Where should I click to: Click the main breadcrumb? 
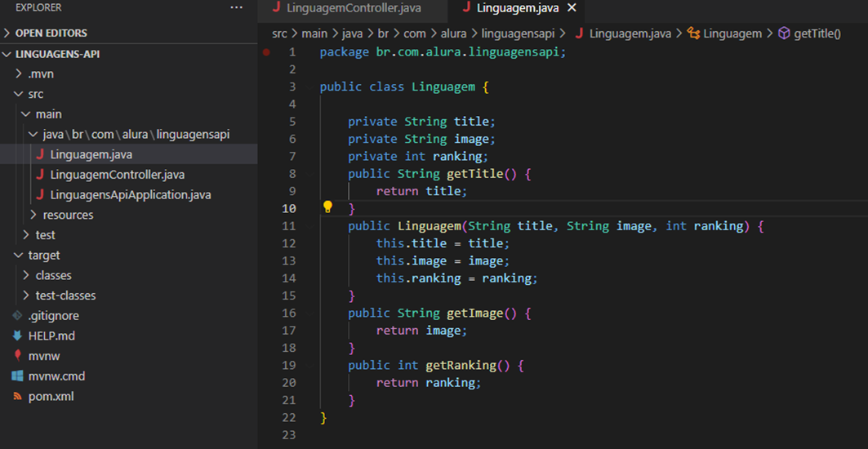[314, 33]
